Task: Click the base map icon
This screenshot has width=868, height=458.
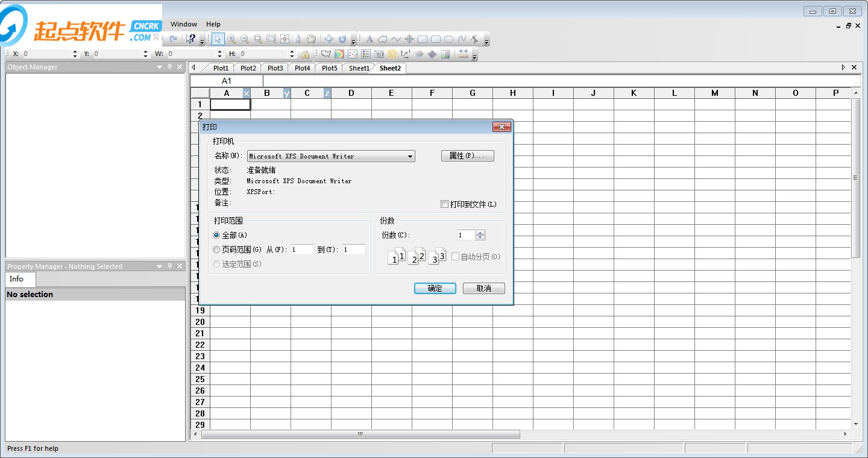Action: click(x=326, y=54)
